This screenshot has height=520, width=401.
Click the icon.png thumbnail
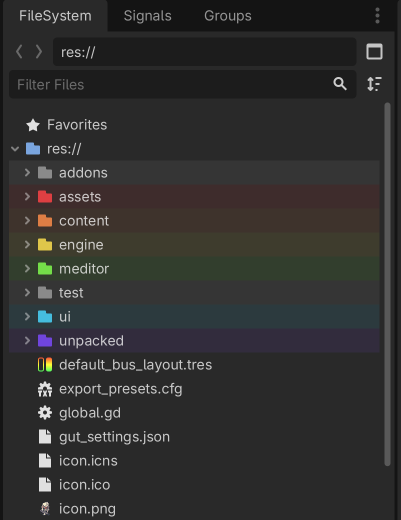[45, 509]
